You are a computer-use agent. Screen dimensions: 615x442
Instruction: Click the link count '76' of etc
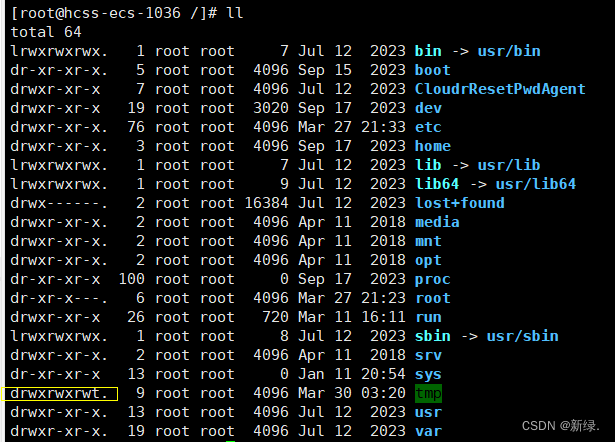point(136,127)
